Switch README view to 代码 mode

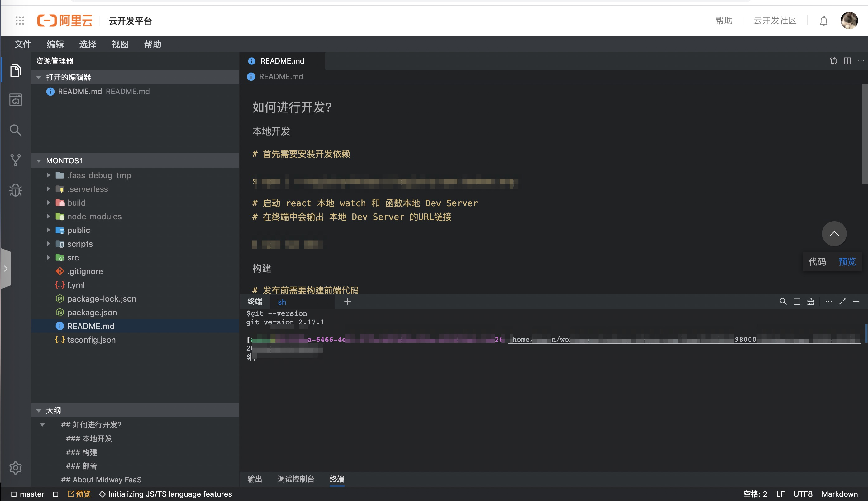click(x=817, y=262)
